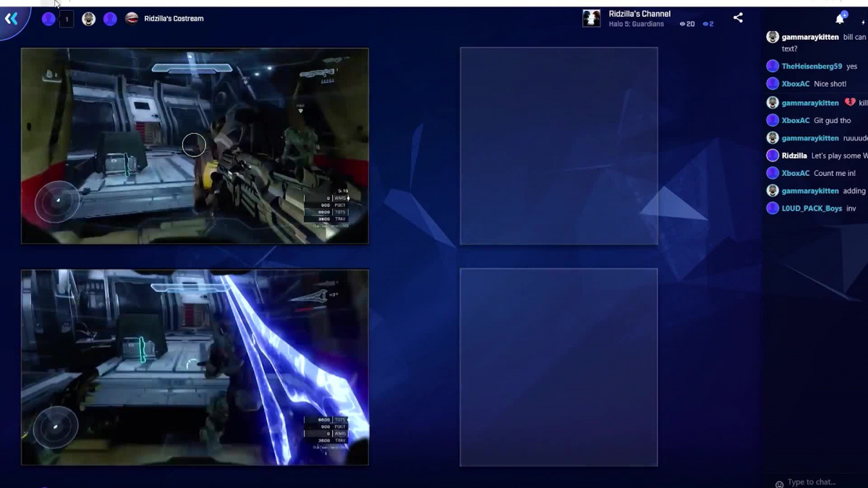Open the notifications bell

pos(840,19)
